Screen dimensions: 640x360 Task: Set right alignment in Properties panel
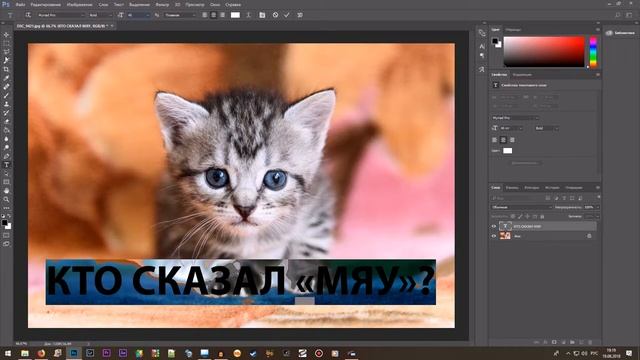click(512, 140)
